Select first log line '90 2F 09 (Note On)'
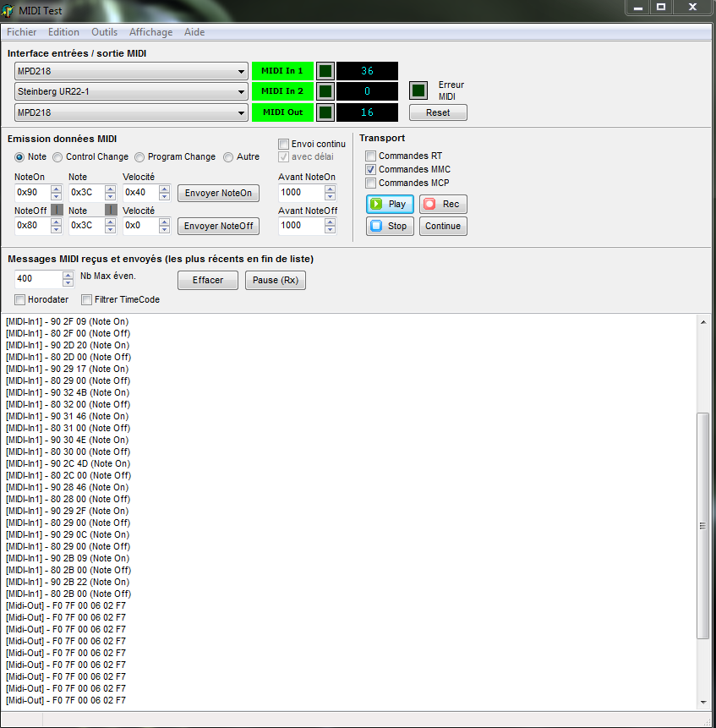 (x=68, y=321)
